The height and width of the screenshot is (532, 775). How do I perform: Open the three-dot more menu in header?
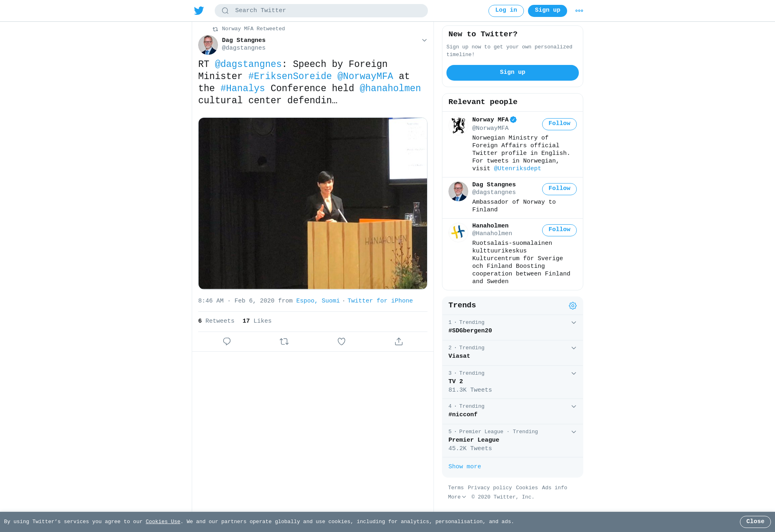(x=579, y=11)
